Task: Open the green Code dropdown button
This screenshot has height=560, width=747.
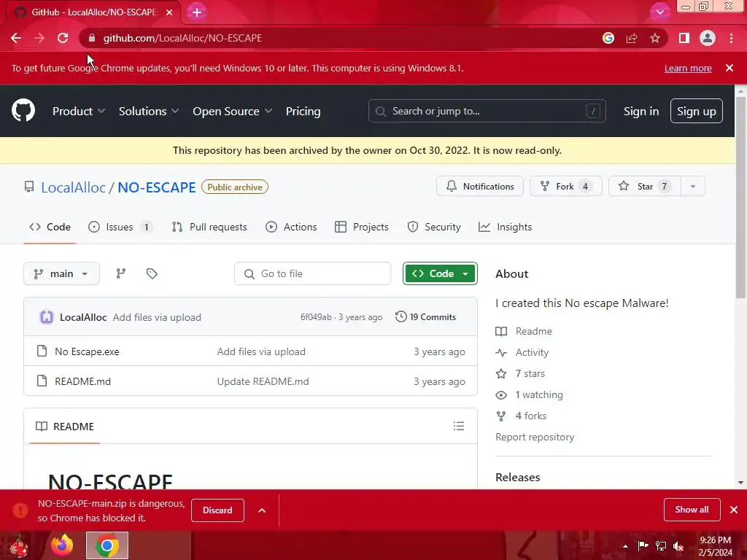Action: [x=440, y=273]
